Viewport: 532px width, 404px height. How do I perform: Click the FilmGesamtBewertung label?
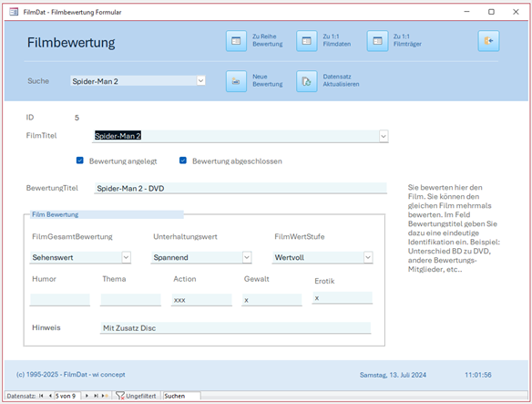[72, 236]
